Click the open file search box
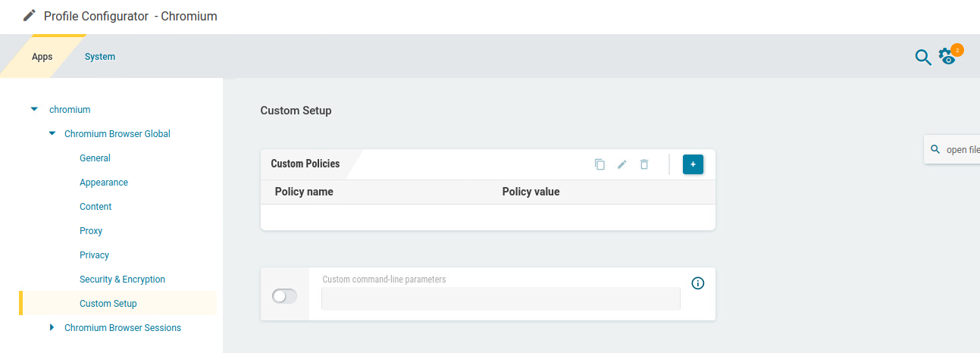This screenshot has height=353, width=980. (x=960, y=150)
